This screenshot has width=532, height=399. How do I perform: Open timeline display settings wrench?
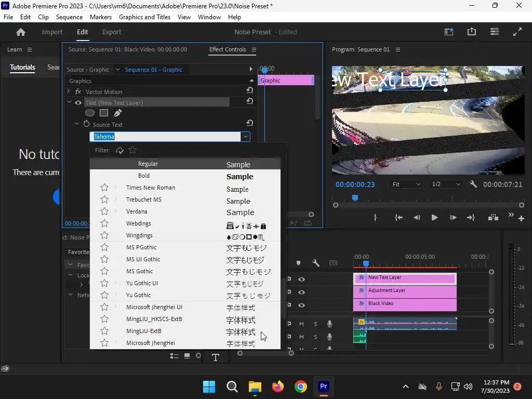pos(316,263)
